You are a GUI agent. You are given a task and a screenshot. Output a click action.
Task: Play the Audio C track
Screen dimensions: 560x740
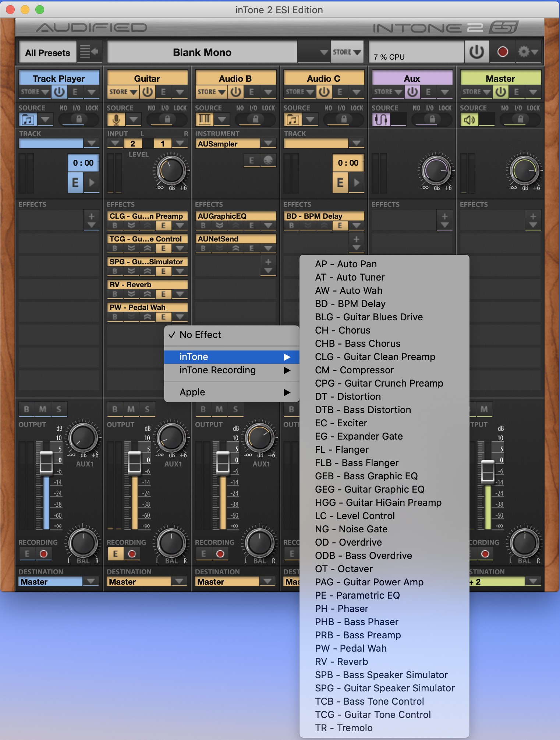357,183
